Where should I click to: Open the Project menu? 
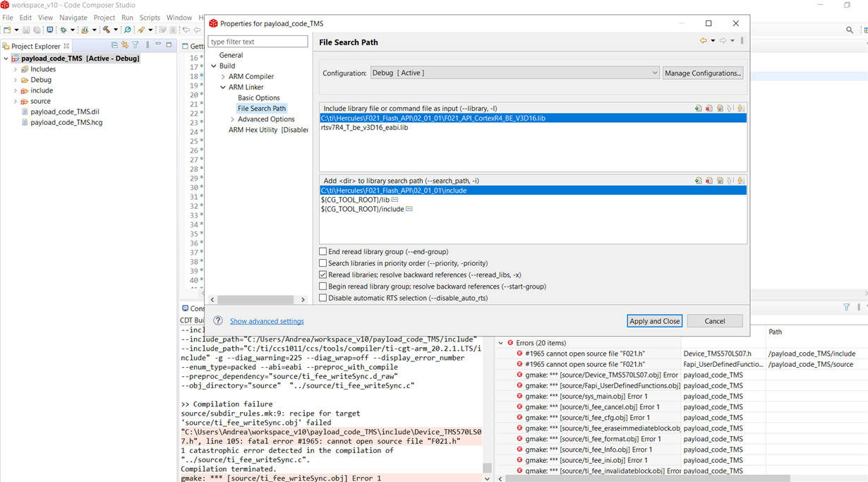tap(104, 18)
